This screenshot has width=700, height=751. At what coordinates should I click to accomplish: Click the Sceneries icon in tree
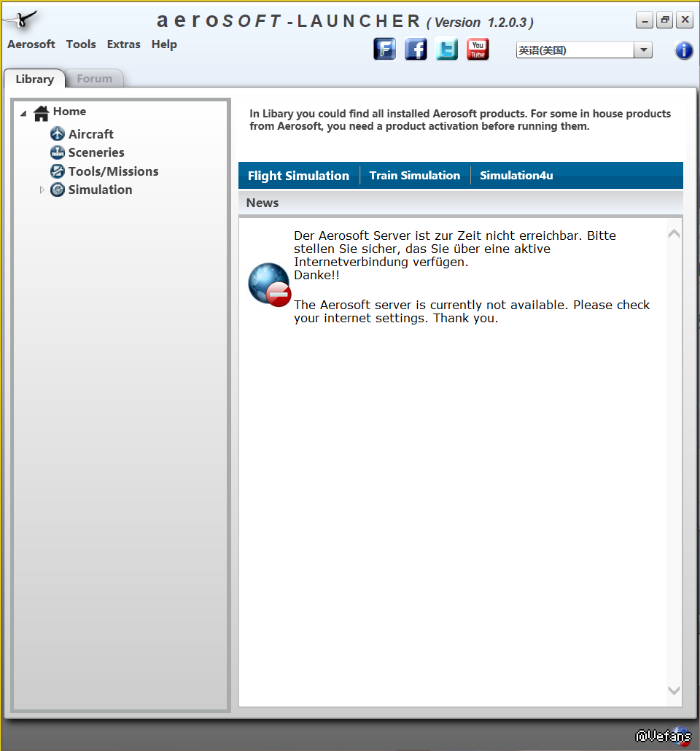click(58, 152)
